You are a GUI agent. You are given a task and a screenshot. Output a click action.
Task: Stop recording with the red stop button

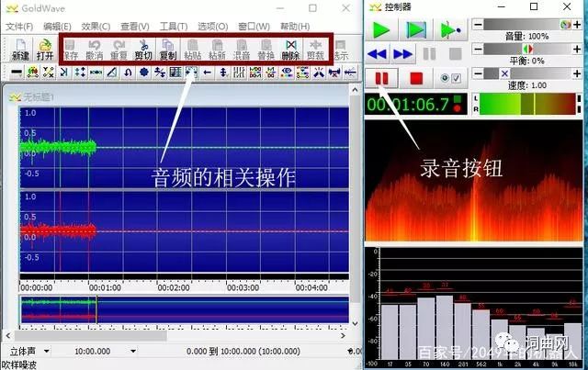tap(416, 79)
